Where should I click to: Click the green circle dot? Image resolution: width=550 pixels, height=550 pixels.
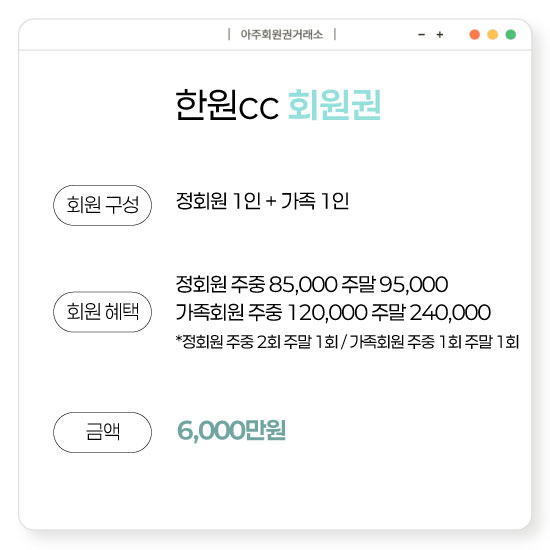(x=511, y=35)
